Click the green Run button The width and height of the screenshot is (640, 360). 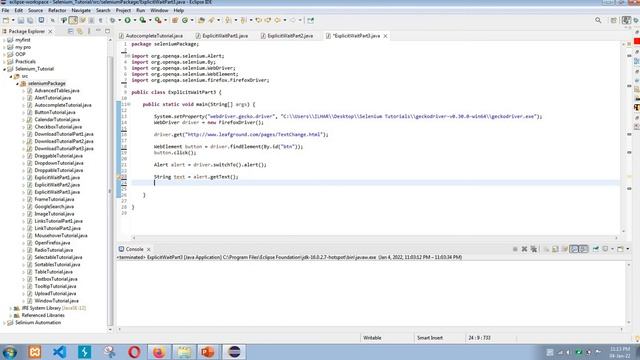tap(128, 20)
